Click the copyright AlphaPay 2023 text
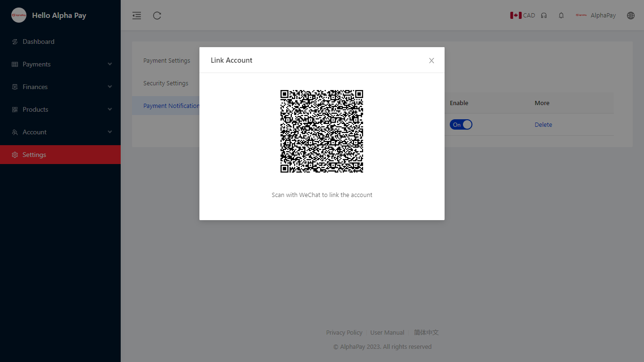Viewport: 644px width, 362px height. 382,347
